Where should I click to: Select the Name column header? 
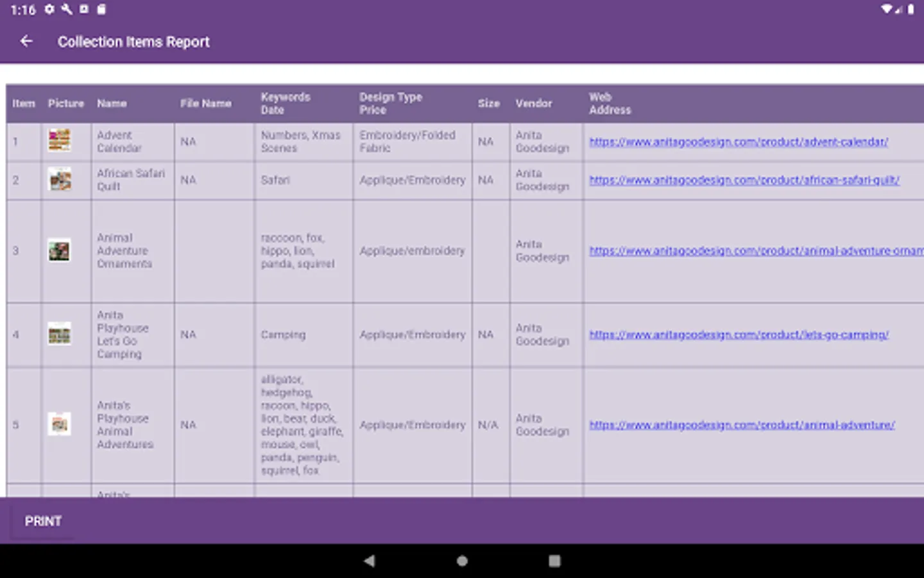(133, 103)
